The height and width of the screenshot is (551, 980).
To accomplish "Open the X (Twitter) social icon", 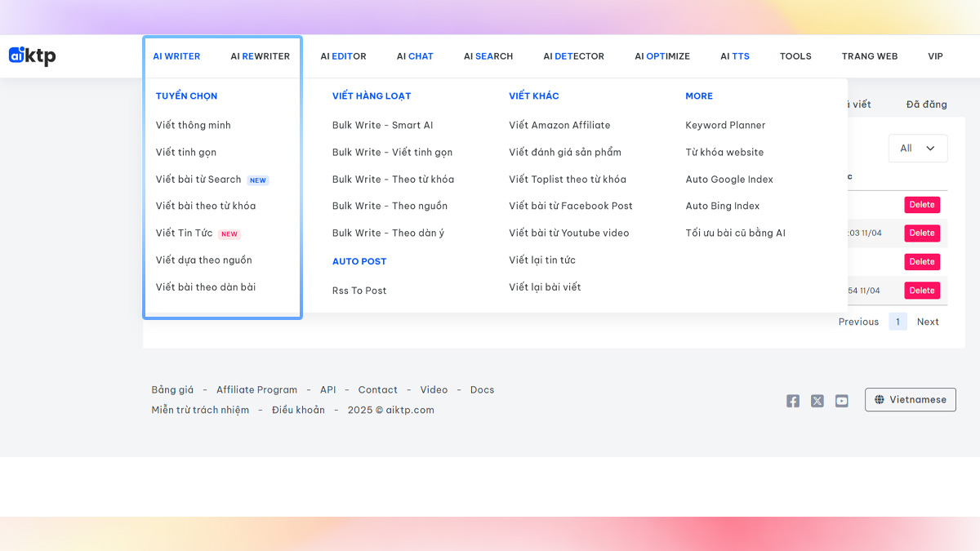I will click(817, 401).
